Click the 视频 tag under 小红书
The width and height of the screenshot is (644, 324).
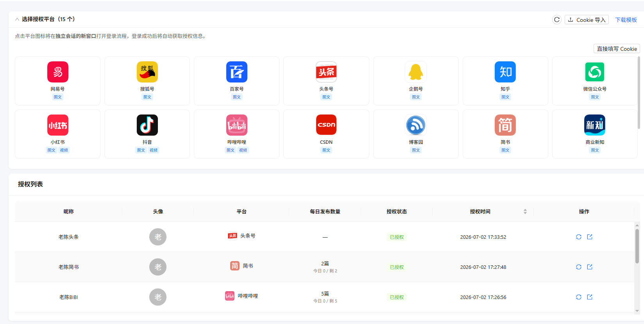[64, 150]
